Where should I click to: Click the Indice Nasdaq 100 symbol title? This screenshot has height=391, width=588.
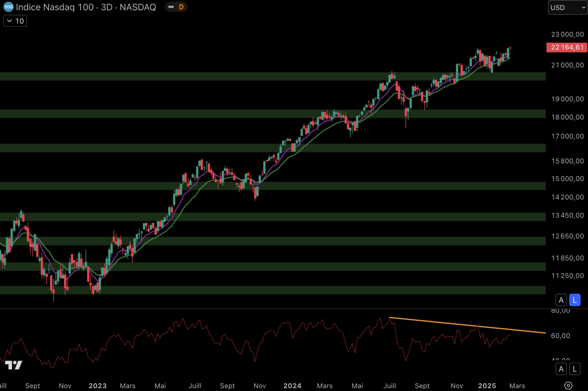point(86,7)
